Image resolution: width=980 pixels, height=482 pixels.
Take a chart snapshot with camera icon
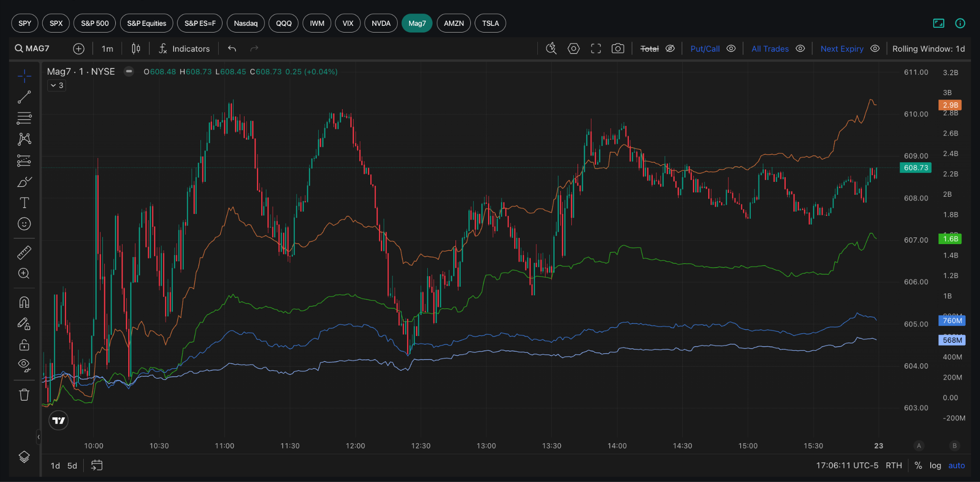(x=618, y=48)
